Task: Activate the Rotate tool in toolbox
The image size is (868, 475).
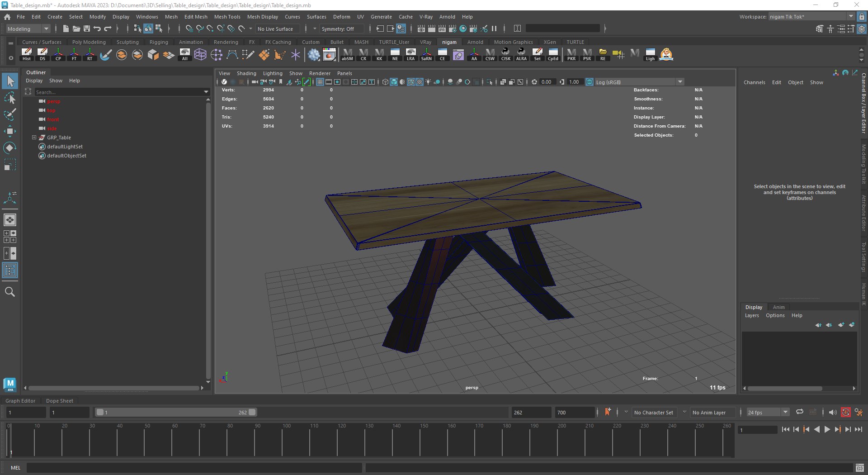Action: (10, 148)
